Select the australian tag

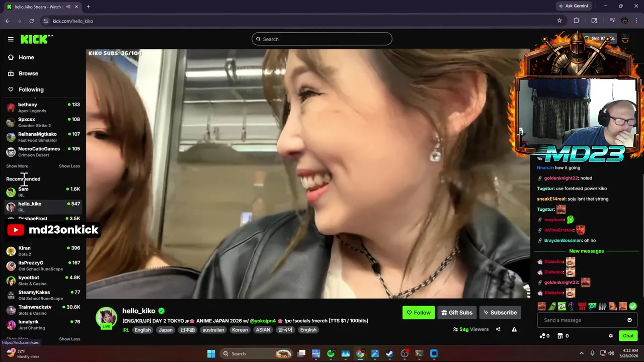click(213, 330)
